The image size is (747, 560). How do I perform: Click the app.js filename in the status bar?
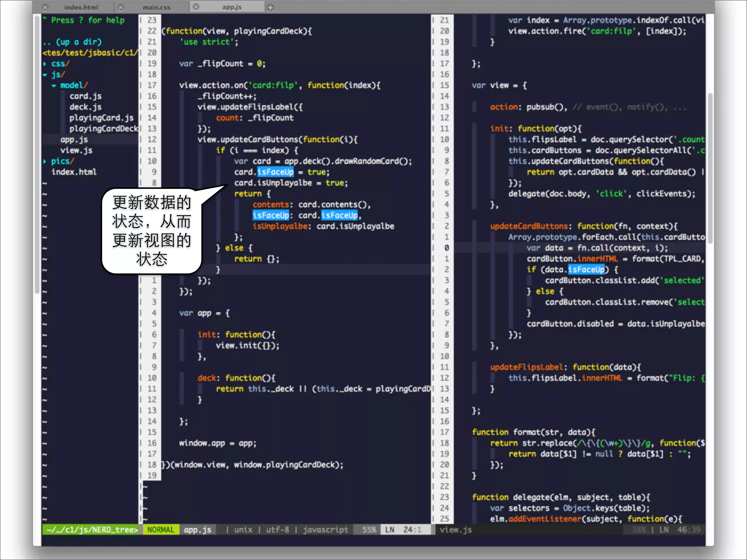pyautogui.click(x=197, y=530)
